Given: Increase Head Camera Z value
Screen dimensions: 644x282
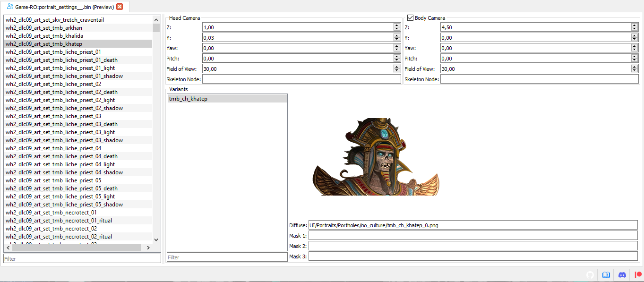Looking at the screenshot, I should click(397, 26).
